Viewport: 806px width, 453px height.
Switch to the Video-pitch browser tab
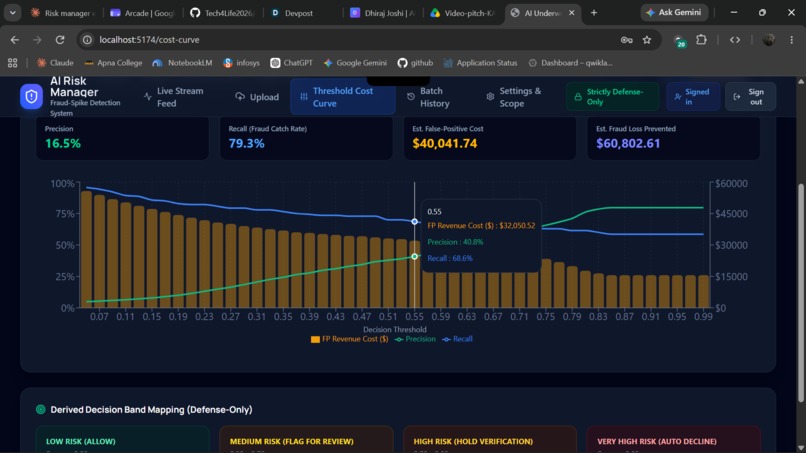coord(463,13)
